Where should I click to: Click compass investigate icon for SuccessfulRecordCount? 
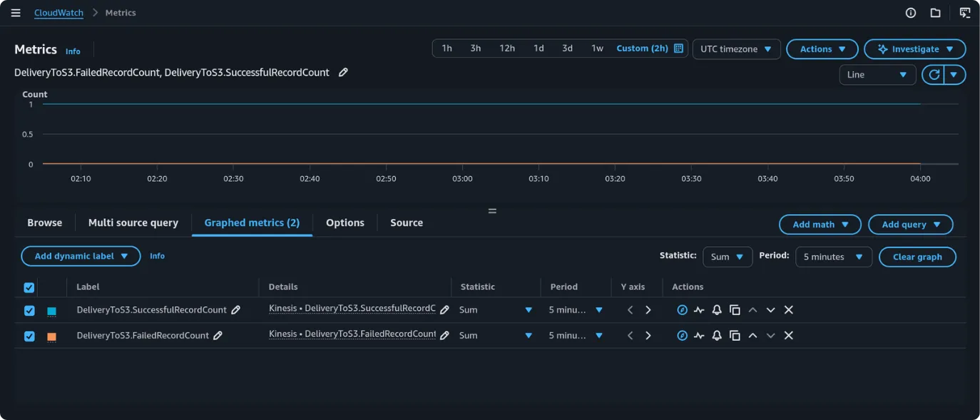pyautogui.click(x=682, y=309)
